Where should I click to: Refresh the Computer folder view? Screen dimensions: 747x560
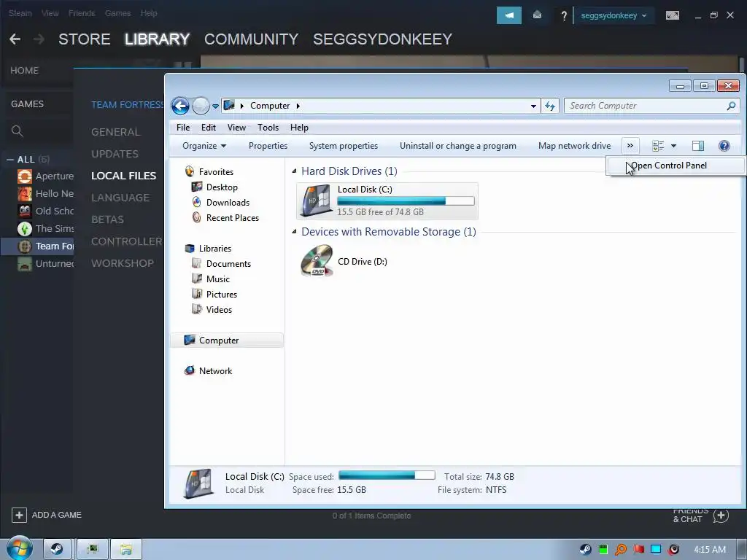tap(550, 106)
